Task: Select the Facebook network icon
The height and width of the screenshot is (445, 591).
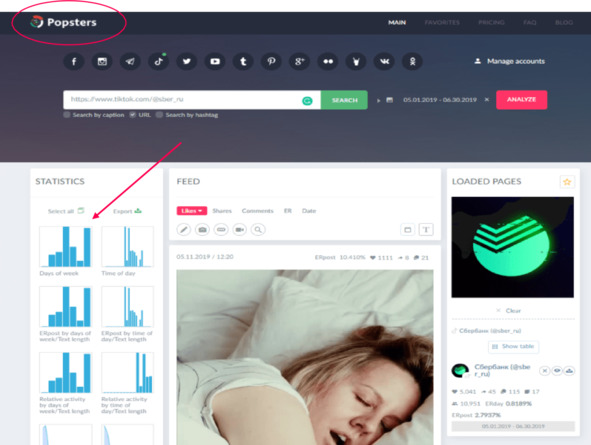Action: [x=74, y=61]
